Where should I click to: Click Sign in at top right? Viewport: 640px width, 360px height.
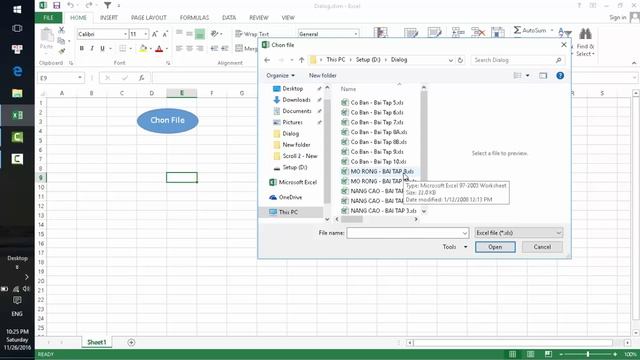pyautogui.click(x=618, y=18)
